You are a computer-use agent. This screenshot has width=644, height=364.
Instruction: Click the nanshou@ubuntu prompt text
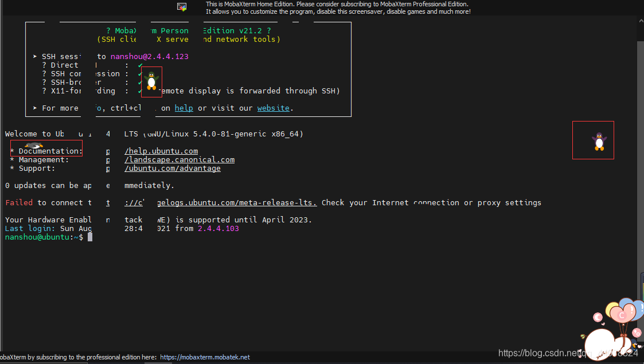pyautogui.click(x=37, y=237)
